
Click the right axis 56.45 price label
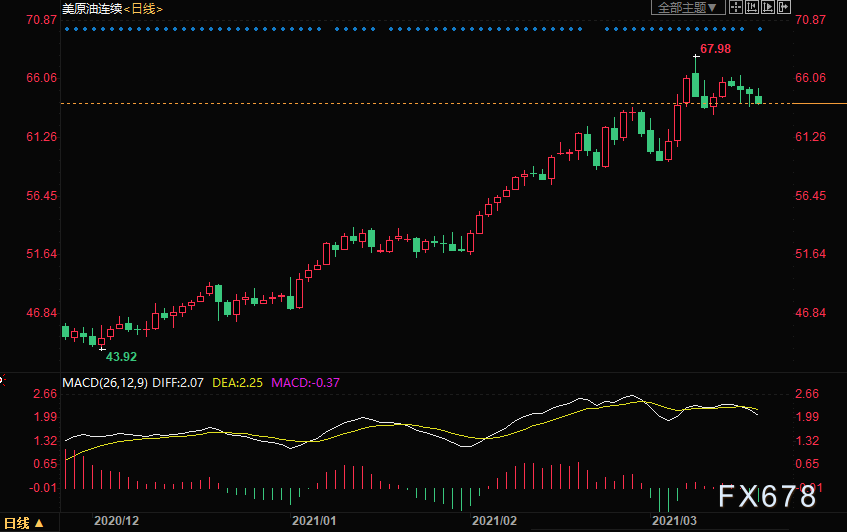point(810,196)
